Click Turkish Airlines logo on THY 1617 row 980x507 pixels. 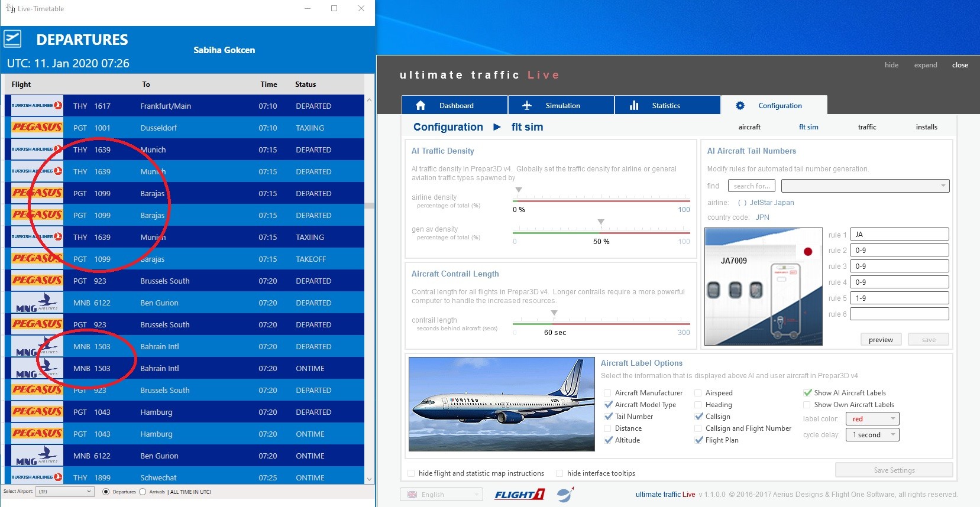tap(37, 106)
